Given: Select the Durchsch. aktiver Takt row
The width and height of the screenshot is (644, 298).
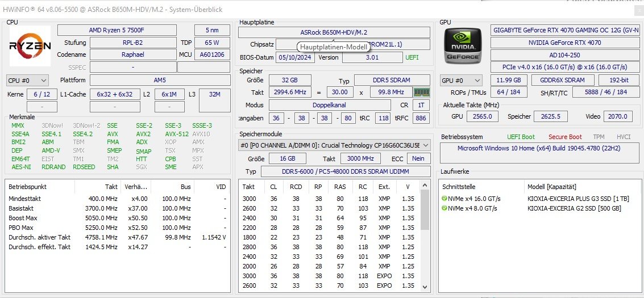Looking at the screenshot, I should click(117, 237).
